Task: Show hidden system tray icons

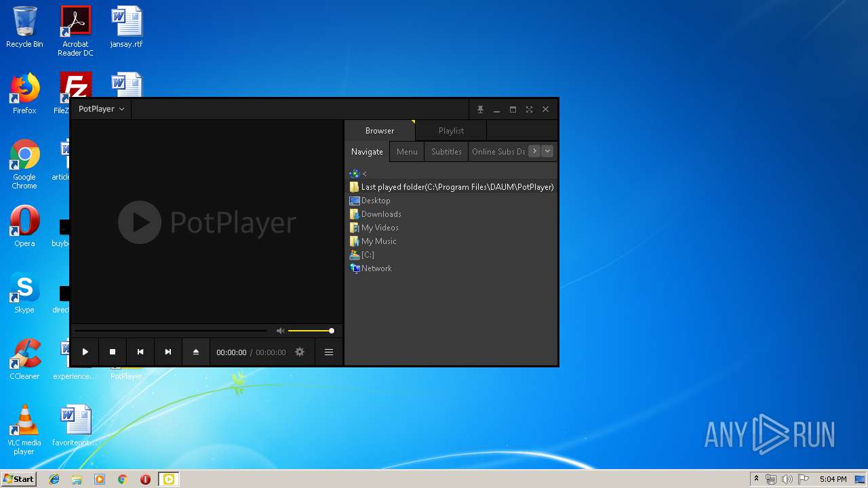Action: click(756, 479)
